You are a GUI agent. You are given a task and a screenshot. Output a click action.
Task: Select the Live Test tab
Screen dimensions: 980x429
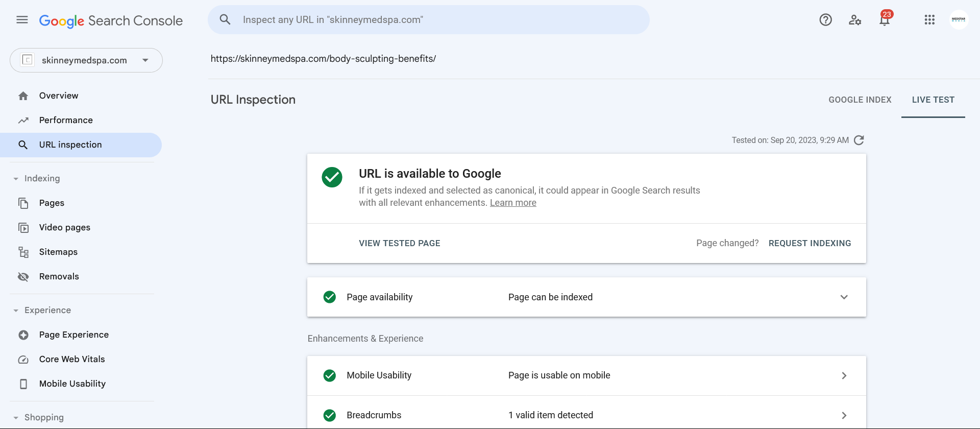coord(933,100)
